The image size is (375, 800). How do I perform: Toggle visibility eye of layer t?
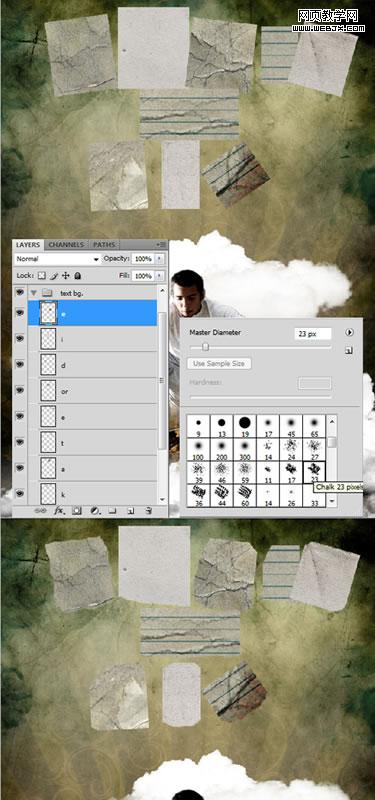(20, 442)
